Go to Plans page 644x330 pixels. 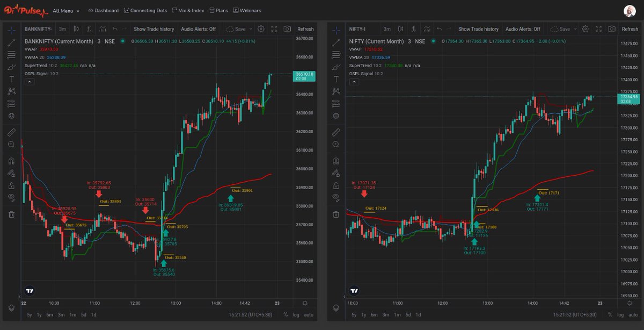coord(218,10)
